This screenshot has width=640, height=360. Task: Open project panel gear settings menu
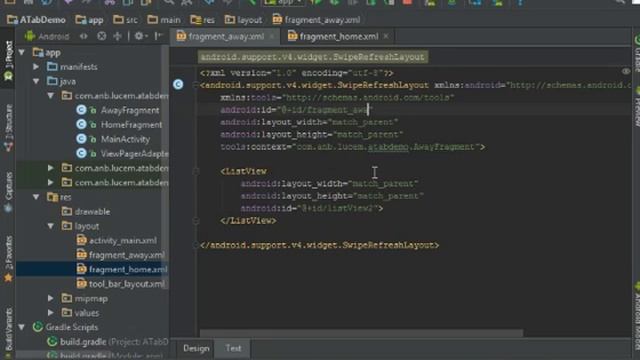[x=140, y=36]
